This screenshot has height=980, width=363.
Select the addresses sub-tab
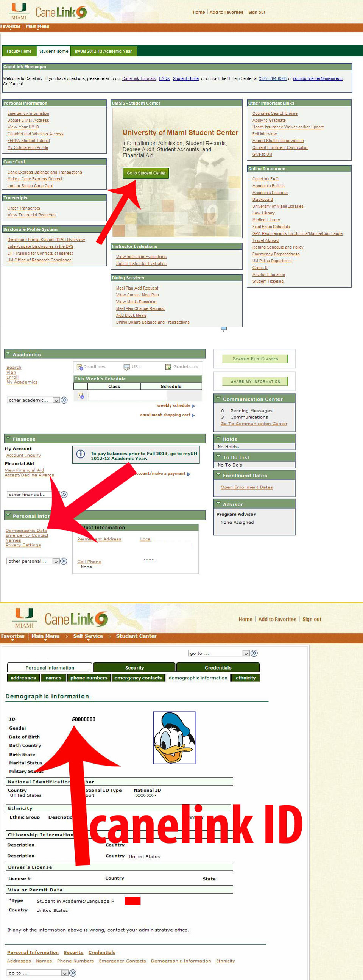[x=23, y=678]
